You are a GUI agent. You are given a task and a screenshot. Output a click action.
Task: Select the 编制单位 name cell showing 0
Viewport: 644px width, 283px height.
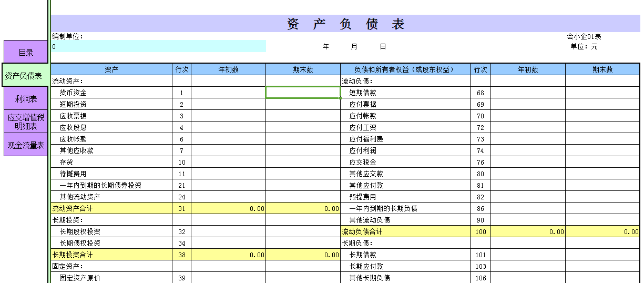[158, 46]
